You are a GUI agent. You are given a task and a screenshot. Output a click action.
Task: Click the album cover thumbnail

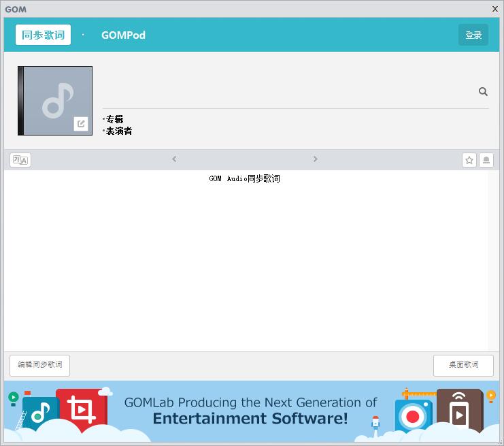pyautogui.click(x=55, y=101)
